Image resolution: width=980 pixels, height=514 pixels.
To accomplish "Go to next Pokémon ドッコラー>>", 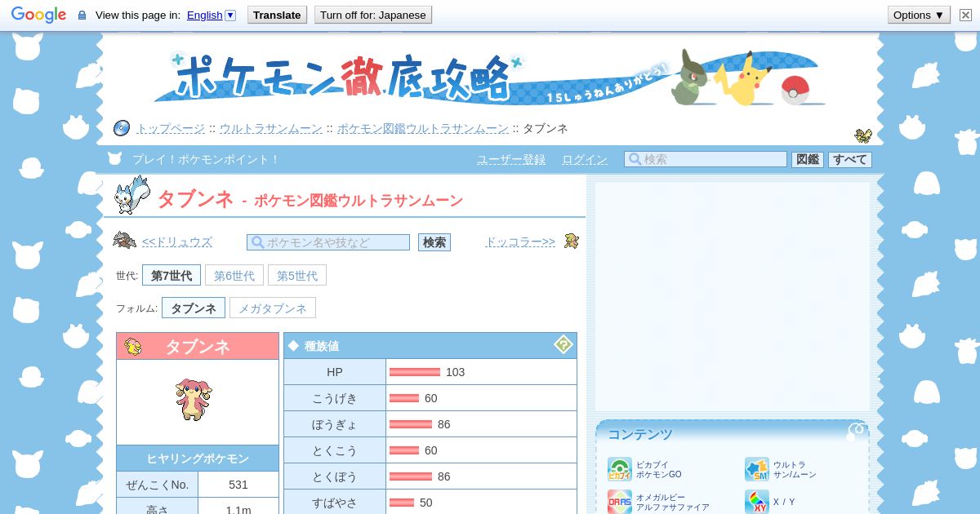I will coord(520,241).
